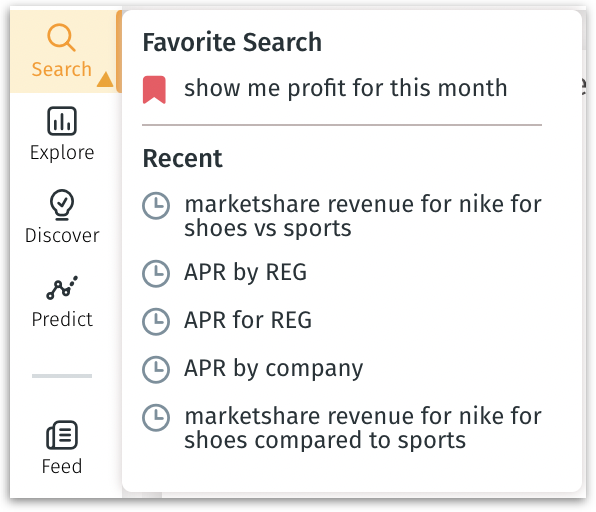Click the red bookmark favorite icon
The height and width of the screenshot is (512, 596).
[154, 90]
